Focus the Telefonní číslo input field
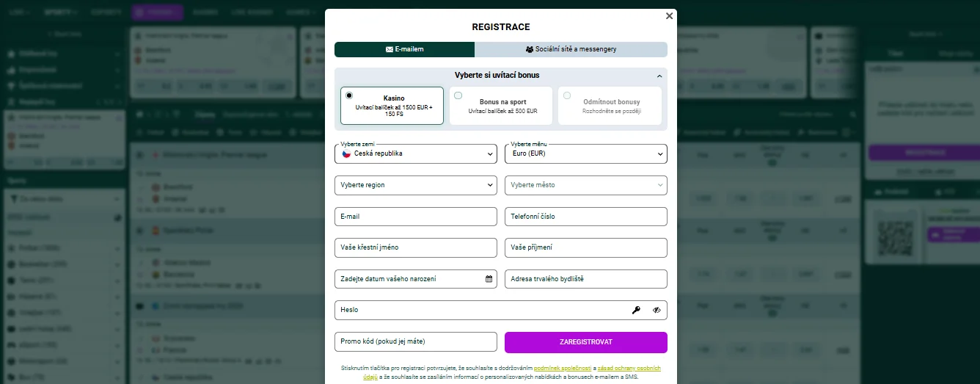980x384 pixels. pos(585,217)
